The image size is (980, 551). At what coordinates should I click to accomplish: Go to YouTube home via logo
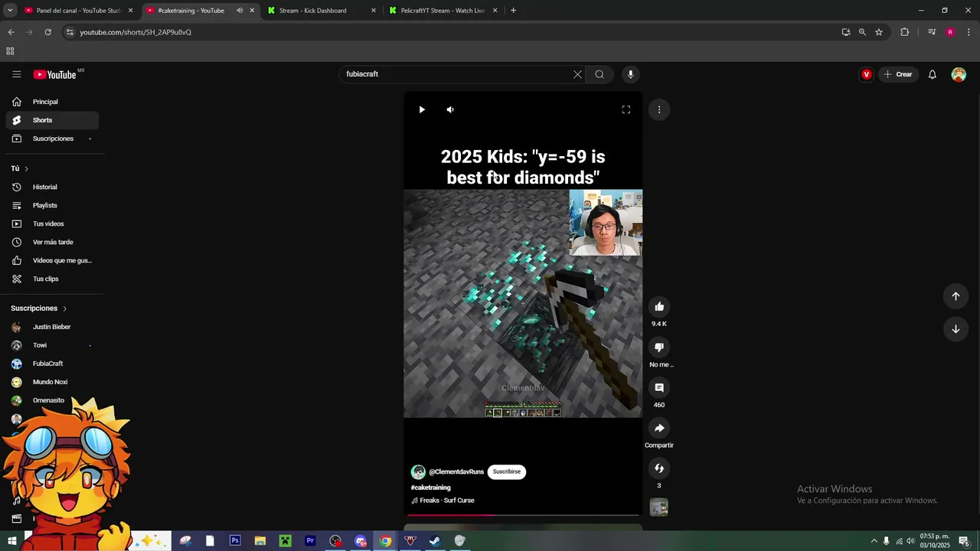(x=54, y=74)
